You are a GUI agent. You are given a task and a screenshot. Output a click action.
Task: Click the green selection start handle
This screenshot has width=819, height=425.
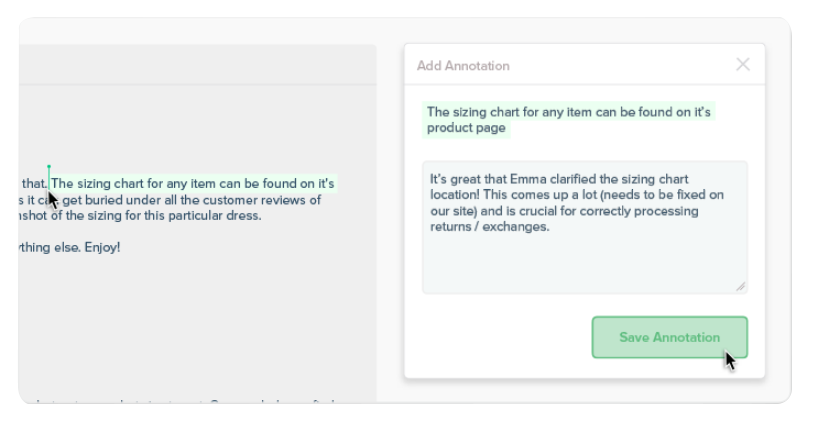click(49, 168)
